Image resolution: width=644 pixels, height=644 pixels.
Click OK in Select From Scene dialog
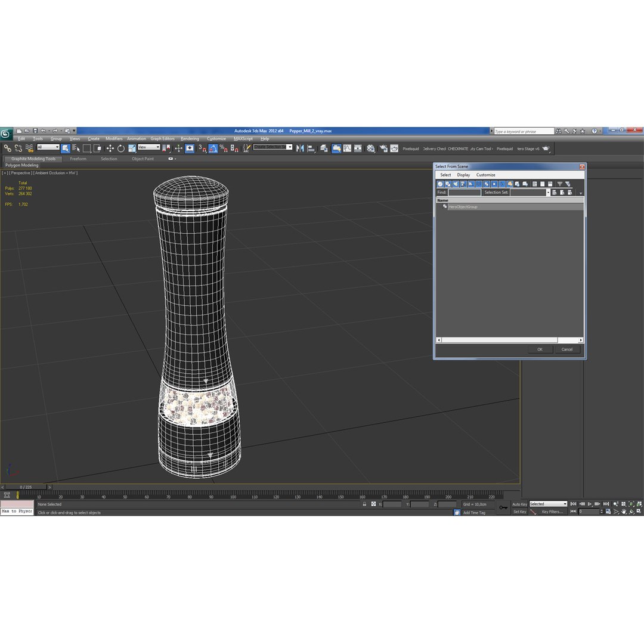click(540, 349)
